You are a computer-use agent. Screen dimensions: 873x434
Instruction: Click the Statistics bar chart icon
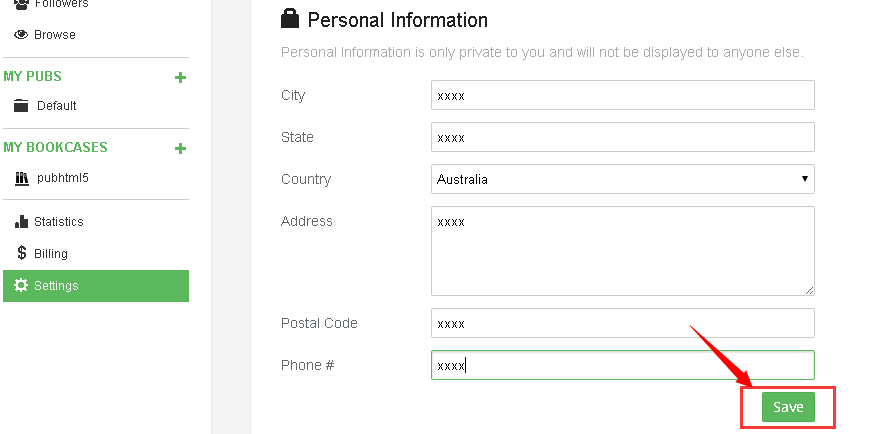[21, 221]
